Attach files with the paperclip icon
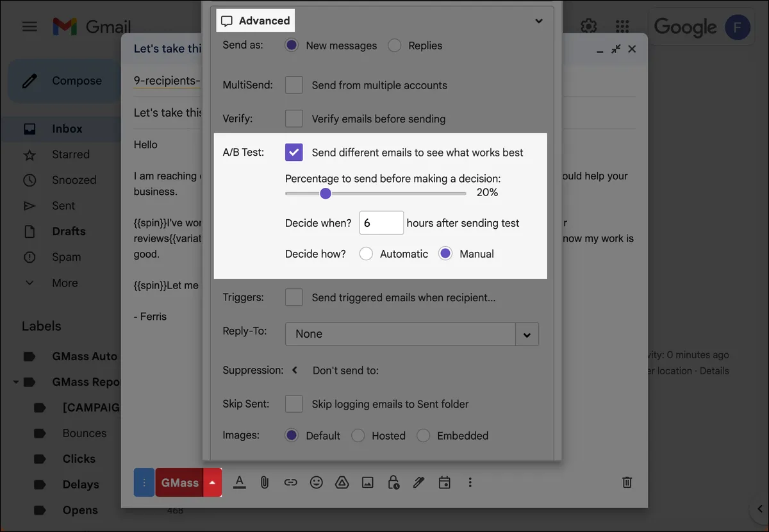This screenshot has height=532, width=769. [x=264, y=482]
